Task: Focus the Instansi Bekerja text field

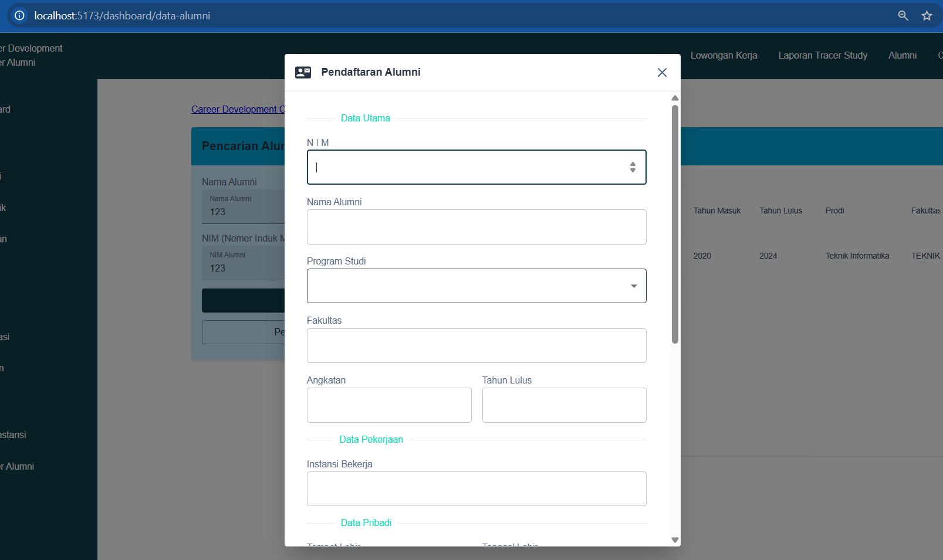Action: tap(476, 488)
